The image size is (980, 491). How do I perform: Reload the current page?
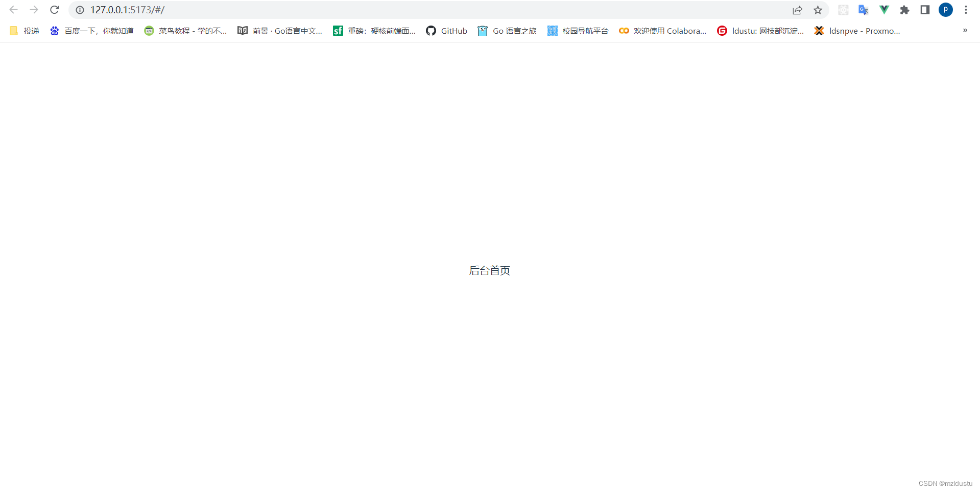point(54,9)
